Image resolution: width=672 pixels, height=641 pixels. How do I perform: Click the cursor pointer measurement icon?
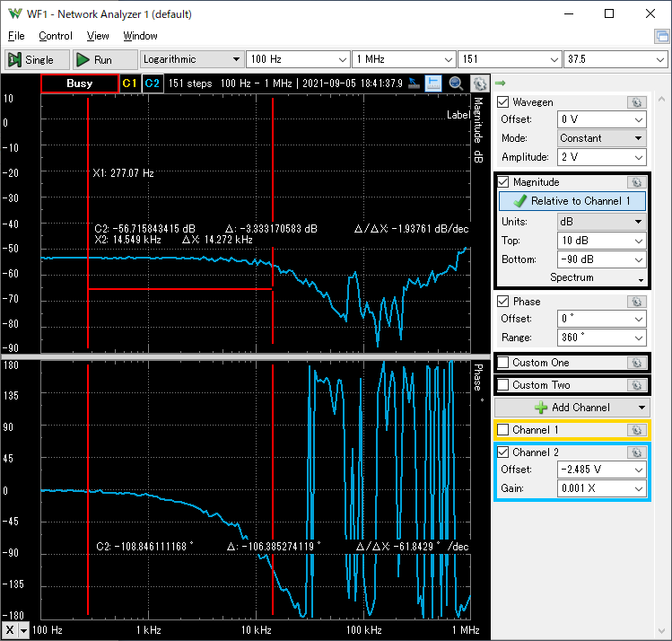click(x=414, y=83)
